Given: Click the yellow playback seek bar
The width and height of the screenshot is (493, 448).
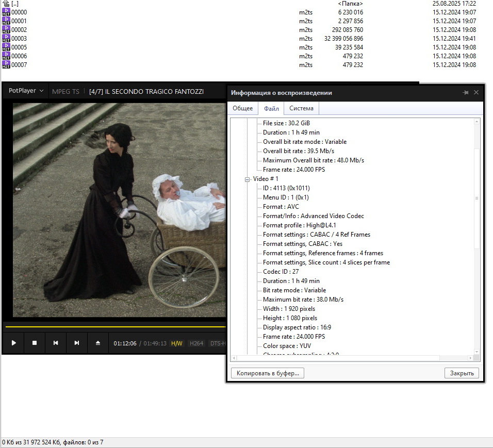Looking at the screenshot, I should 113,326.
